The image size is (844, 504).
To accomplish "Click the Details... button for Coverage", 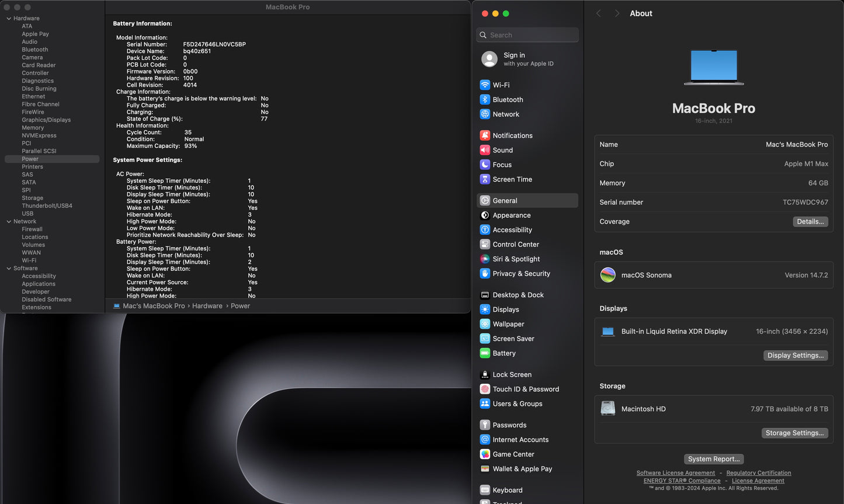I will (810, 221).
